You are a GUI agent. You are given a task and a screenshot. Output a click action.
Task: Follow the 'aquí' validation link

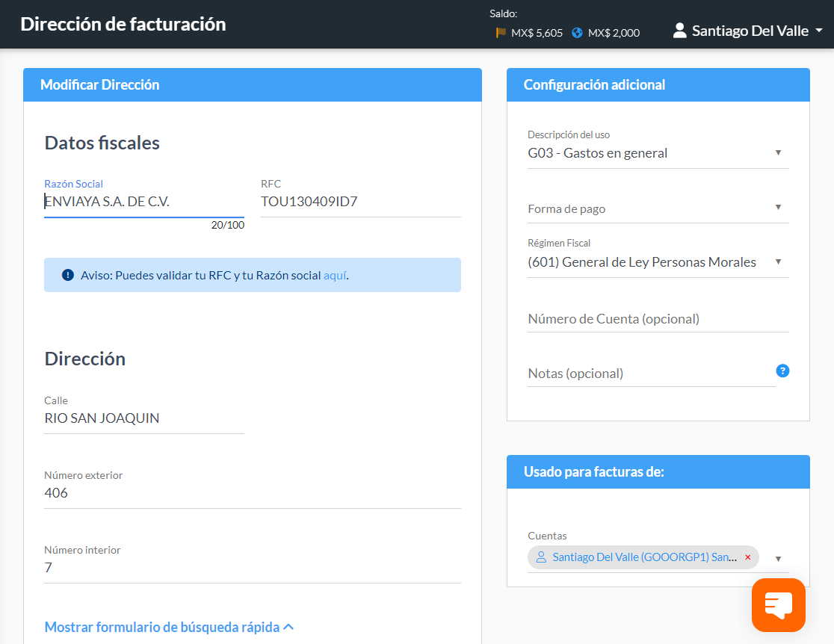335,276
